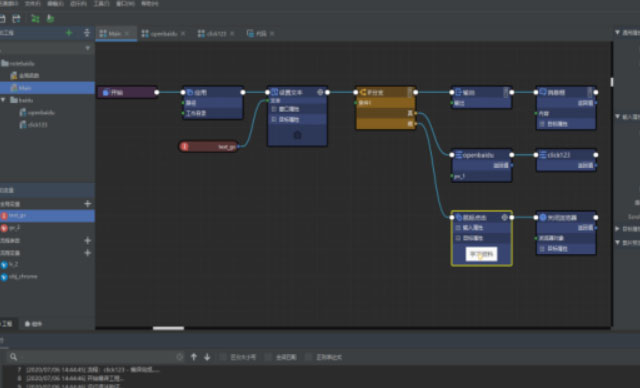Click the green run-flow icon in the toolbar
Viewport: 640px width, 388px height.
click(x=35, y=19)
